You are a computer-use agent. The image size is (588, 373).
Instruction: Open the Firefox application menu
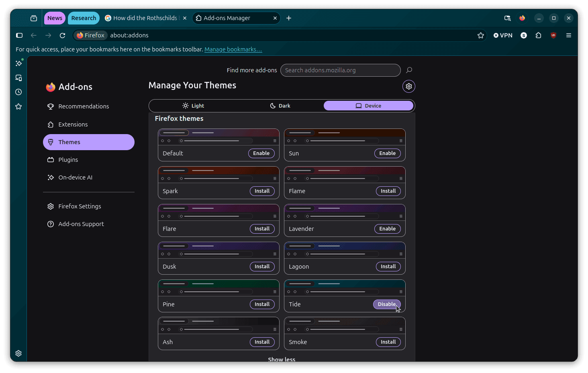coord(569,35)
